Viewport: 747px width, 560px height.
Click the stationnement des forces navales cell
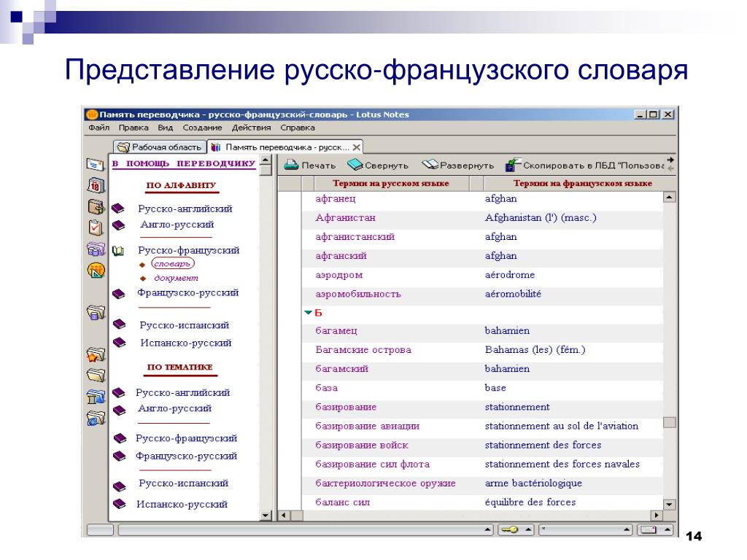pos(562,464)
